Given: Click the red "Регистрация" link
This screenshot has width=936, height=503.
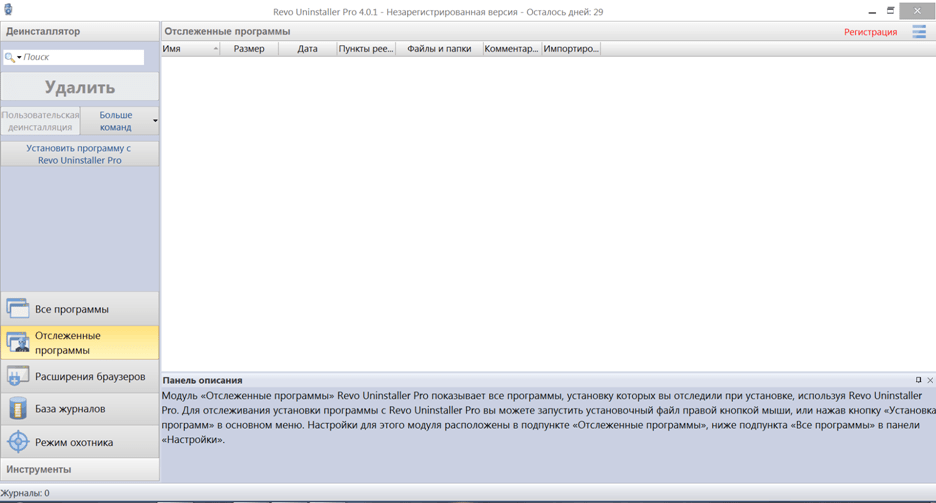Looking at the screenshot, I should 870,32.
